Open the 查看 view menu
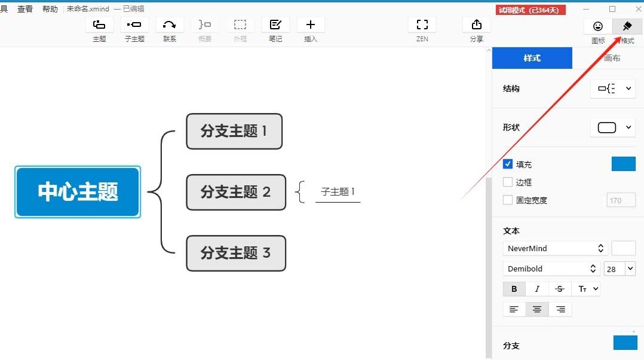The height and width of the screenshot is (360, 644). coord(24,8)
